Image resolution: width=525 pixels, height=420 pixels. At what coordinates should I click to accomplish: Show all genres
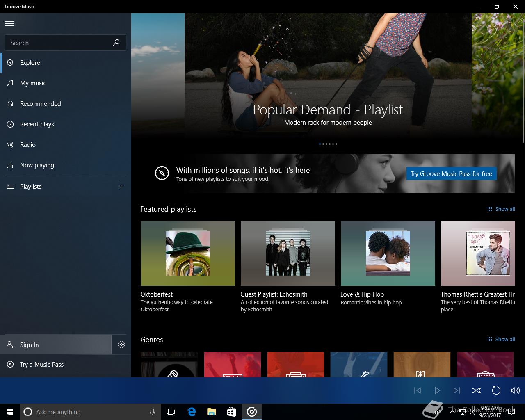click(501, 339)
